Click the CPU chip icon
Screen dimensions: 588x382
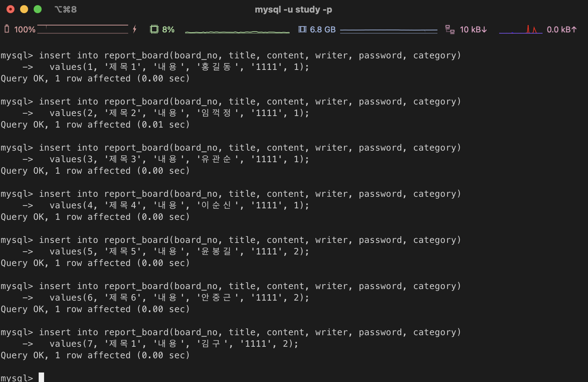[154, 29]
